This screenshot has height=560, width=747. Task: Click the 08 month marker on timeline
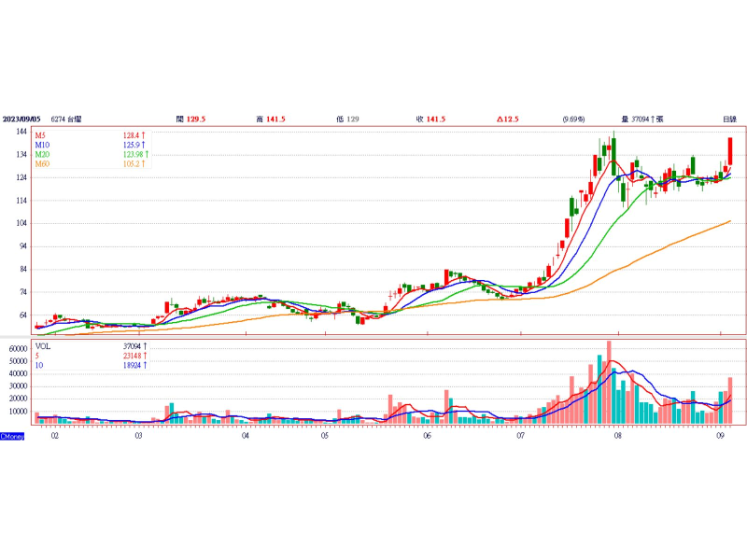617,436
